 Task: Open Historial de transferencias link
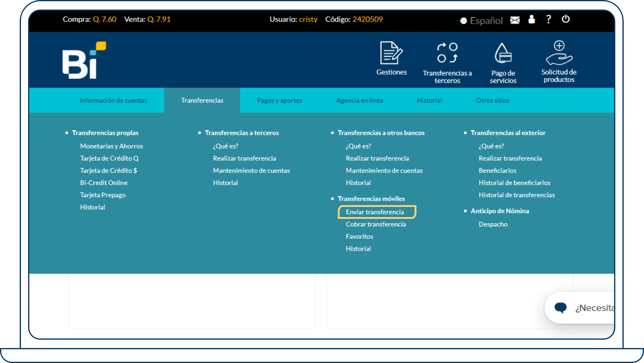[x=517, y=195]
